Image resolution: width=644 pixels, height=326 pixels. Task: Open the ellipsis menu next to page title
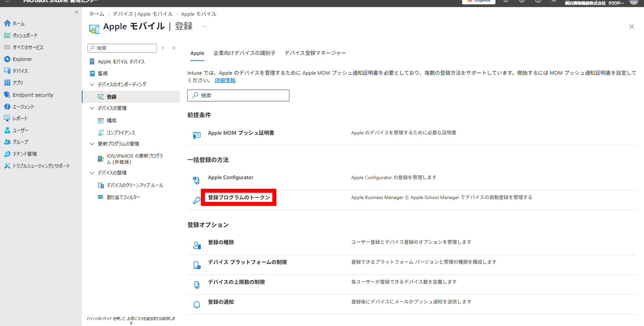point(205,26)
